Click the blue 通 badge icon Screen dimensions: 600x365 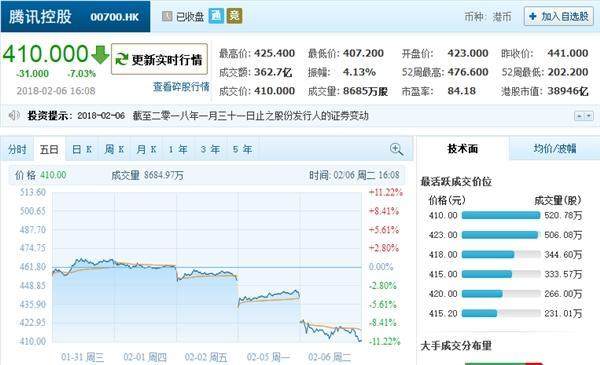coord(216,16)
